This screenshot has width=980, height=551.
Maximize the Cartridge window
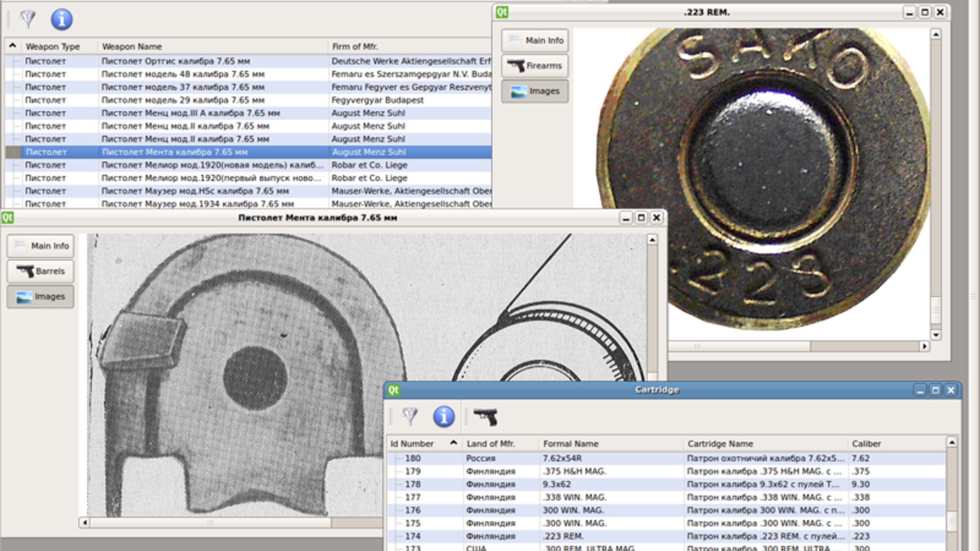935,390
